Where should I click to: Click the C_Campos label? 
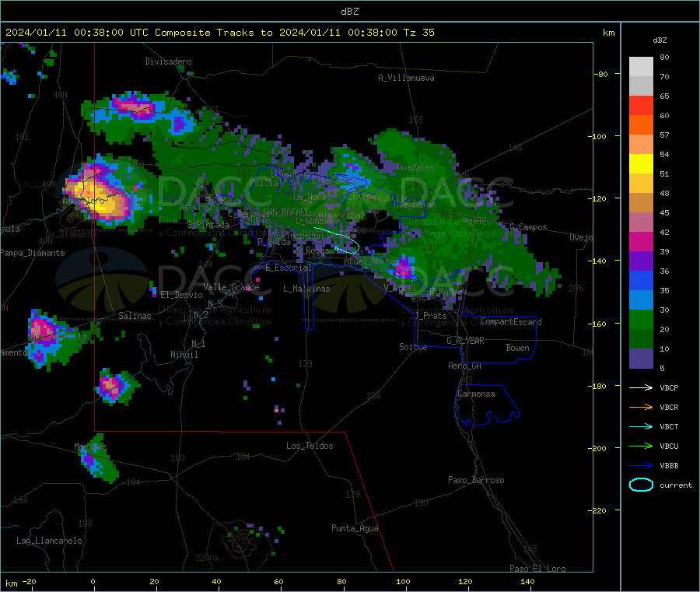pos(528,227)
